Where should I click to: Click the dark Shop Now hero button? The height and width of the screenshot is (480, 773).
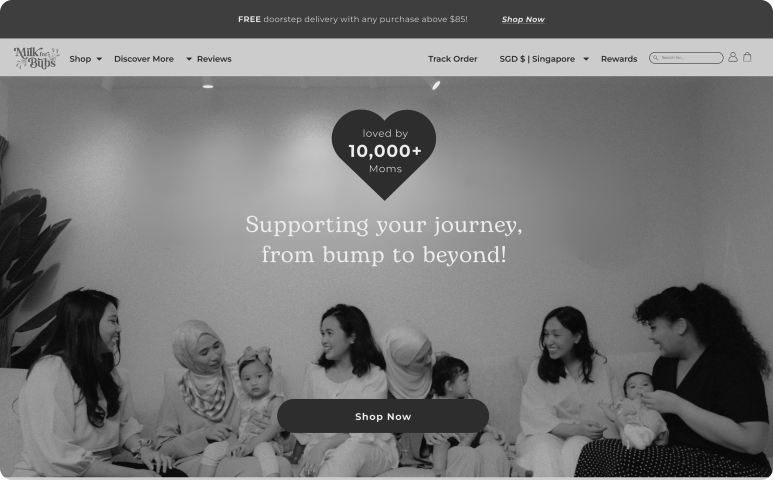tap(383, 416)
